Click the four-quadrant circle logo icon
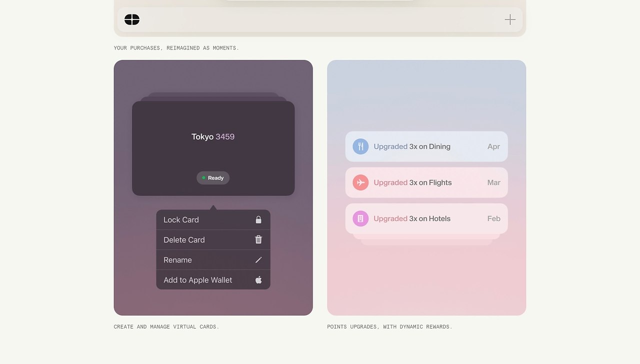640x364 pixels. click(132, 19)
